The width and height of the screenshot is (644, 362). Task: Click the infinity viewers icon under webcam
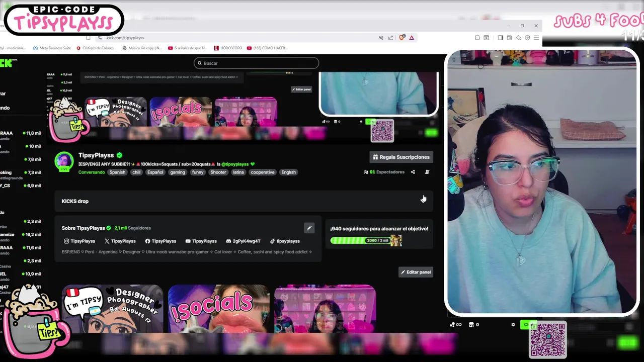(456, 325)
